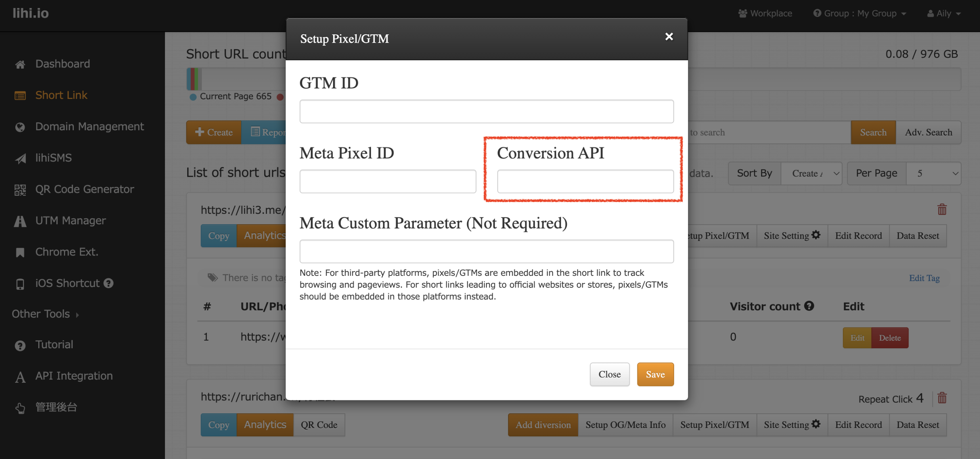Screen dimensions: 980x459
Task: Close the Setup Pixel/GTM dialog with X
Action: [669, 37]
